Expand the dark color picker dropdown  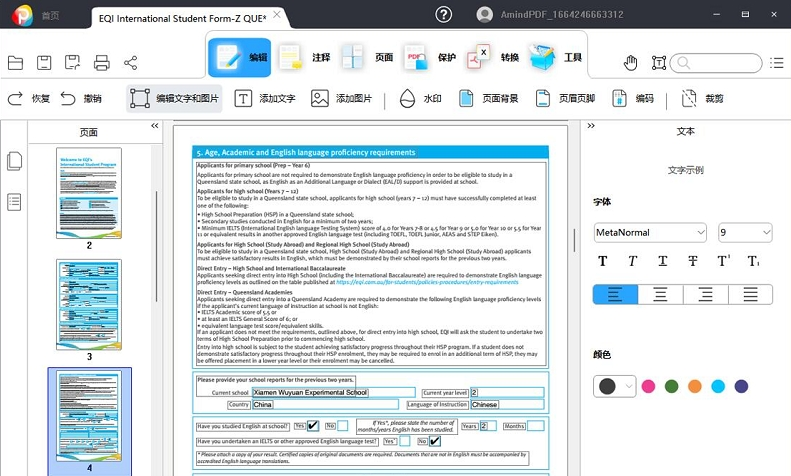coord(629,386)
